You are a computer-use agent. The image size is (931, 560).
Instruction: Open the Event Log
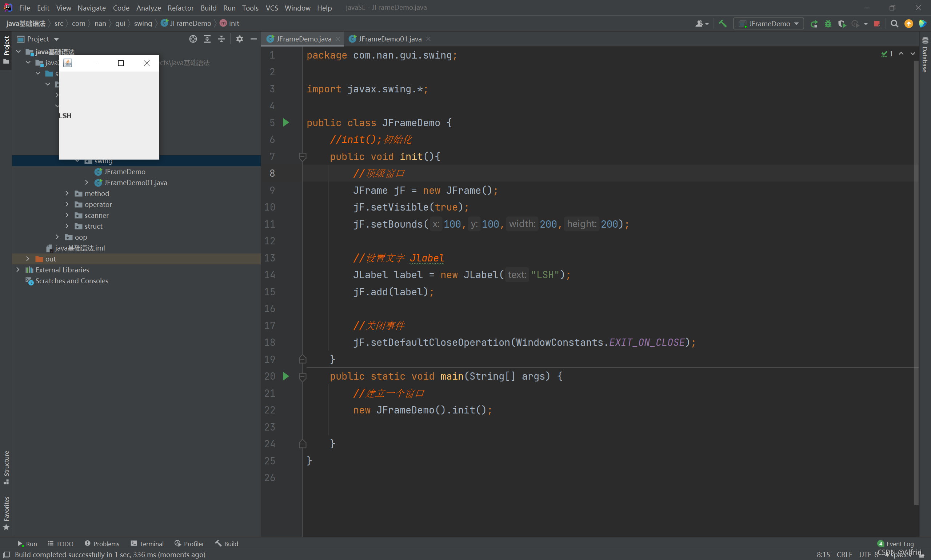tap(895, 543)
